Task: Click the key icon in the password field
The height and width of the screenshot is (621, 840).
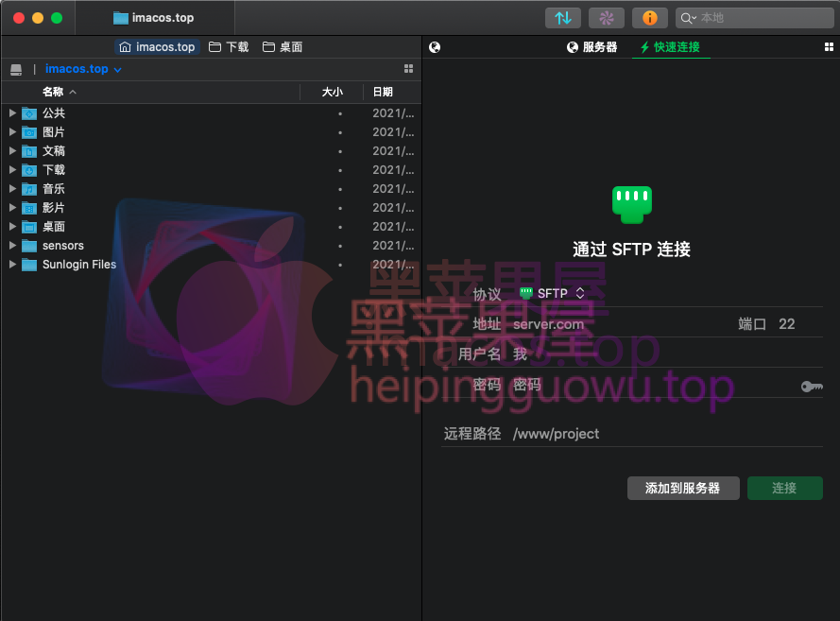Action: pyautogui.click(x=811, y=387)
